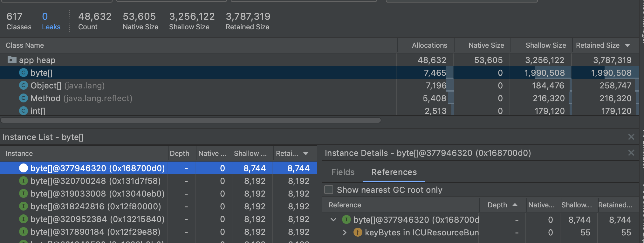Click the byte[] class icon

tap(23, 73)
